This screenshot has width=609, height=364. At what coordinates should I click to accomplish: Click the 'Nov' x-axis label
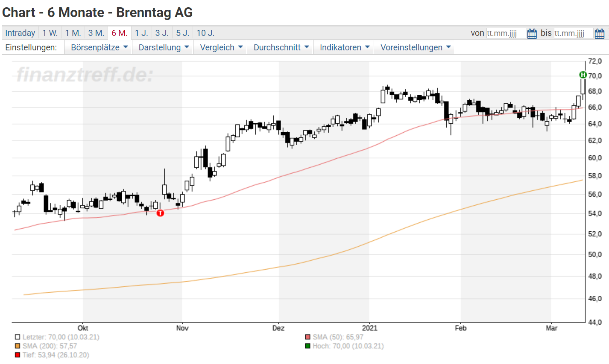pyautogui.click(x=182, y=328)
